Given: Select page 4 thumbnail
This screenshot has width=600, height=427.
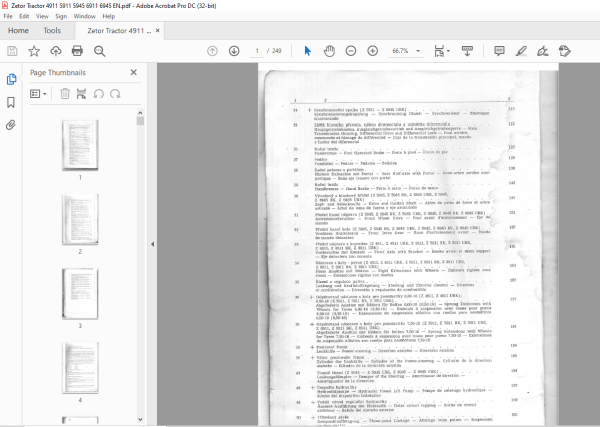Looking at the screenshot, I should (x=80, y=368).
